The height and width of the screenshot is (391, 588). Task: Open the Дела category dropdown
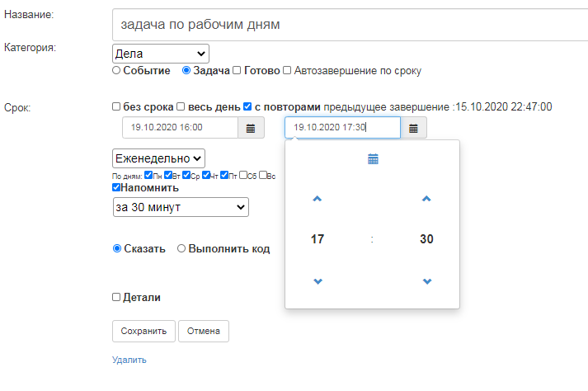point(161,54)
